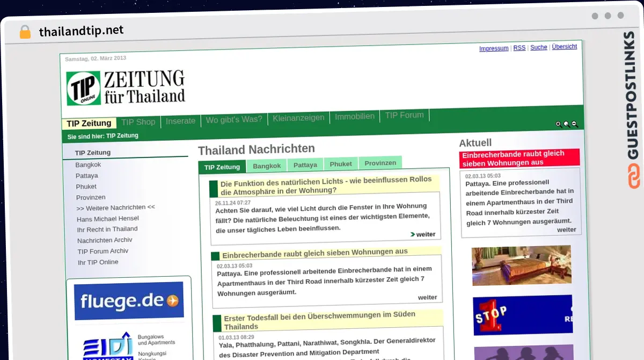Open the Kleinanzeigen menu item

[x=298, y=117]
